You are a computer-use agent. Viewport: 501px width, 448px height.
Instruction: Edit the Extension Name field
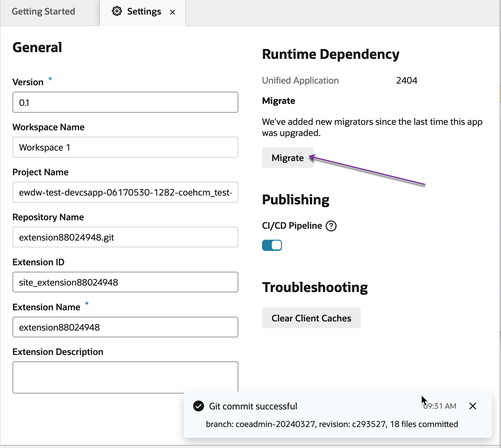pos(125,328)
